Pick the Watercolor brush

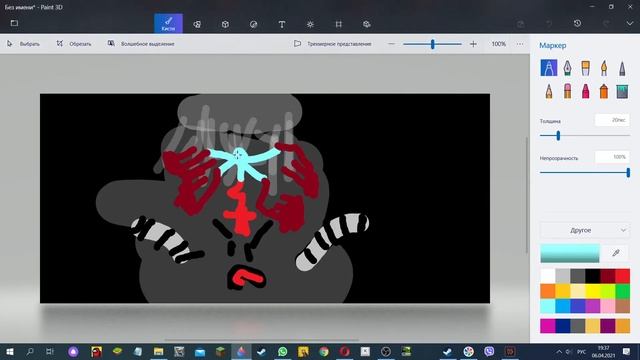coord(604,68)
